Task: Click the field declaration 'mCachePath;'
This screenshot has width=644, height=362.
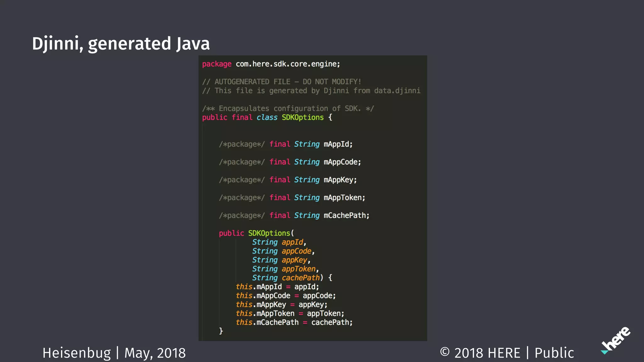Action: (347, 216)
